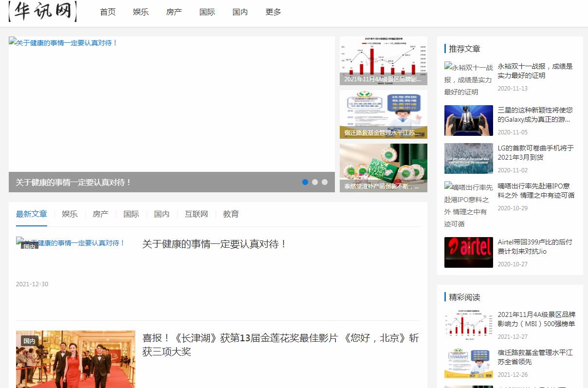Go to 房产 in top navigation

coord(174,12)
